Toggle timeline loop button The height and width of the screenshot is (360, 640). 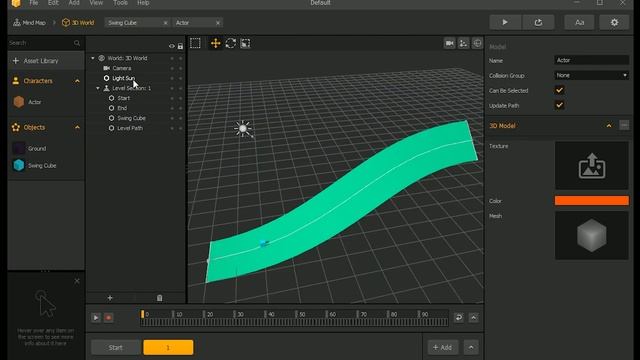point(459,317)
